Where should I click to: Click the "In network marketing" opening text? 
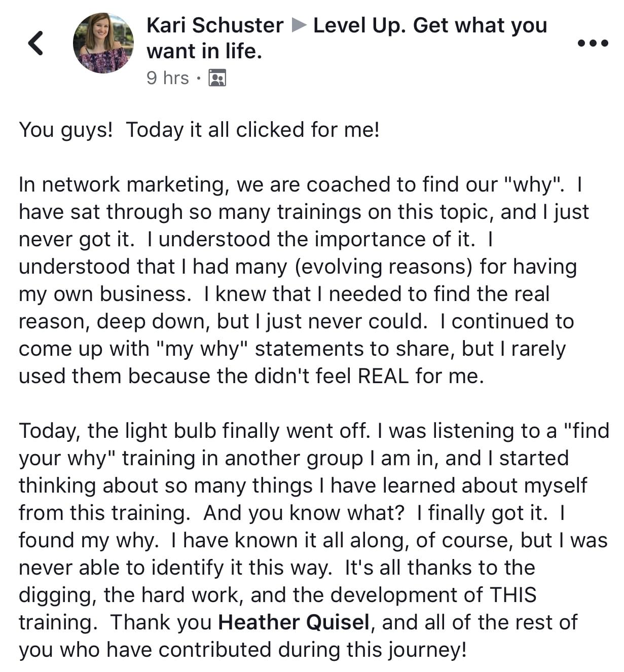coord(121,184)
